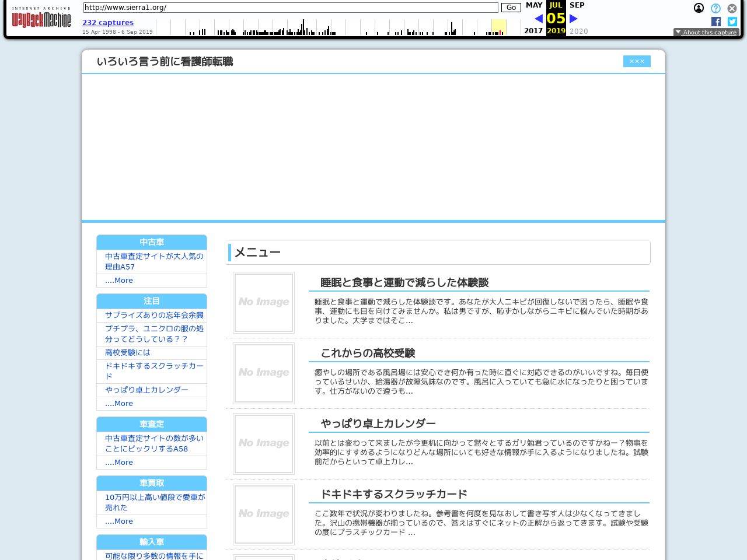Share capture on Facebook
The height and width of the screenshot is (560, 747).
click(x=716, y=22)
